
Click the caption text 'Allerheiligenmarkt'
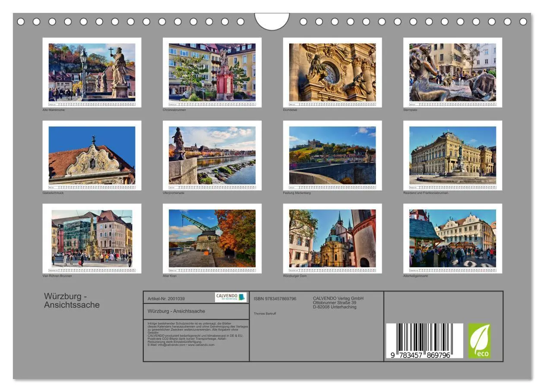coord(416,276)
